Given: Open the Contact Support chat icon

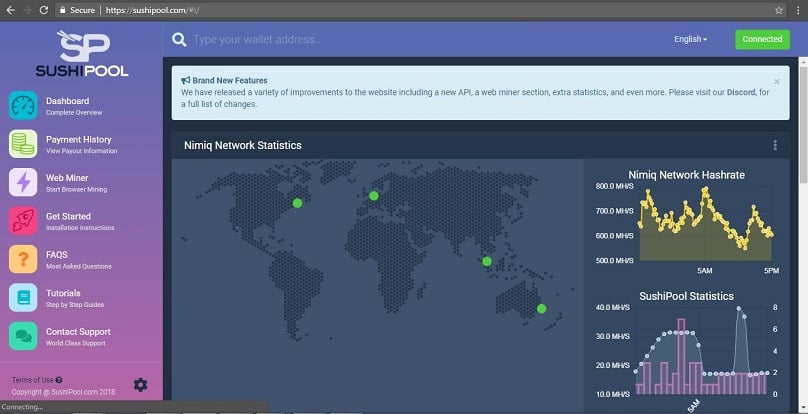Looking at the screenshot, I should click(x=23, y=336).
